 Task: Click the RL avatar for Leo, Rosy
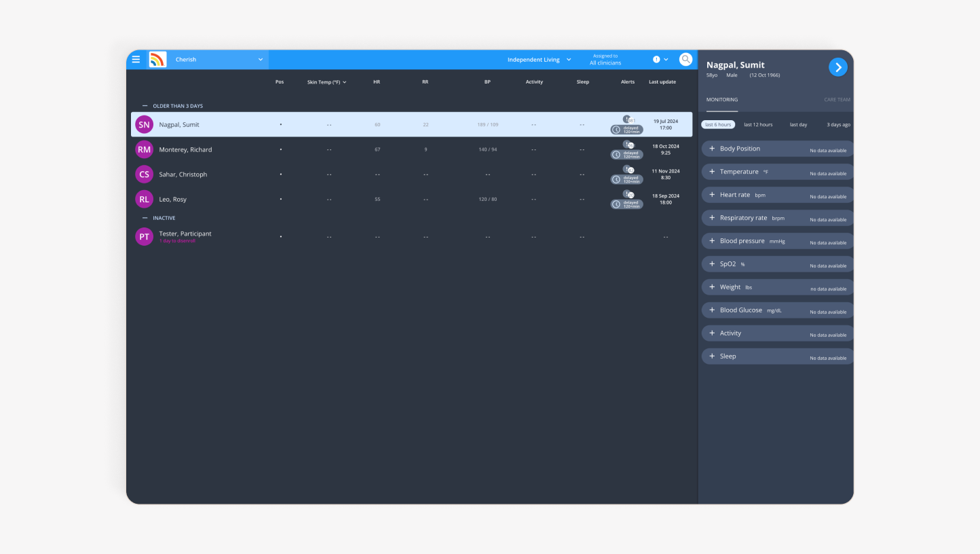144,200
